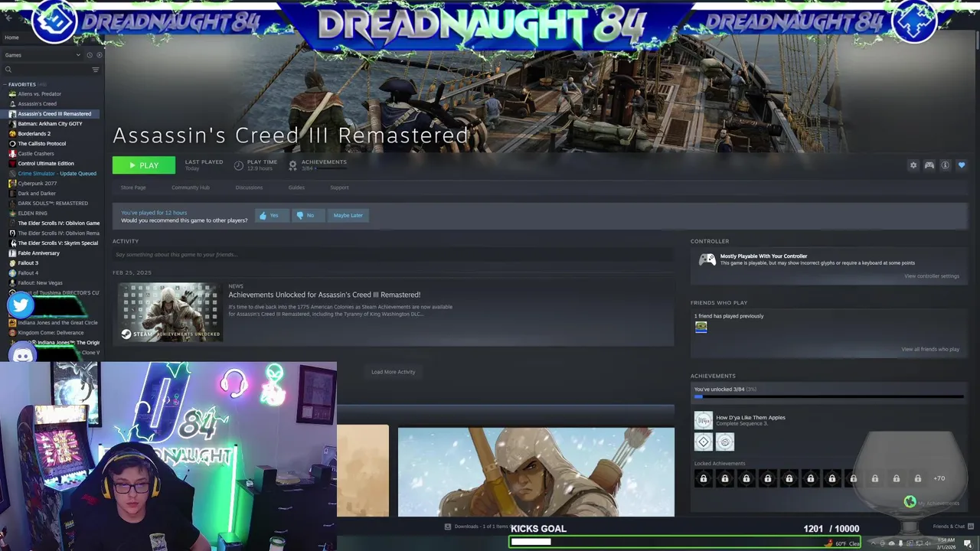Show +70 more locked achievements
The image size is (980, 551).
coord(939,479)
